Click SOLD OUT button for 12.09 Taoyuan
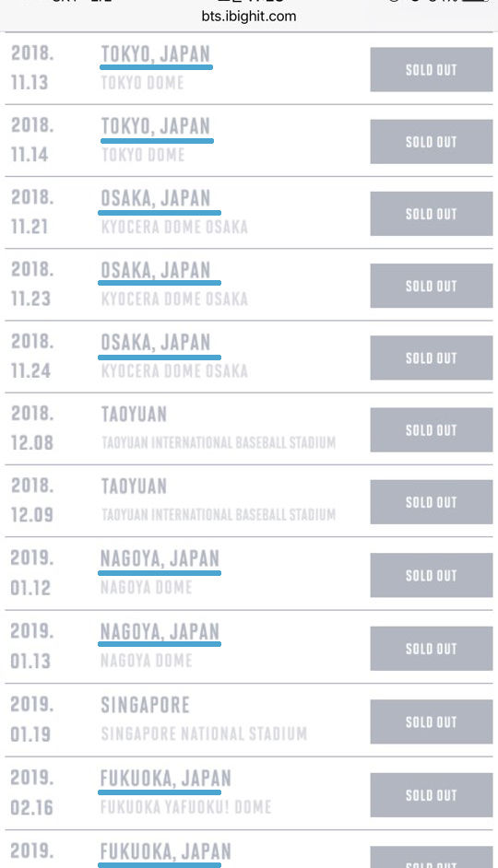Image resolution: width=498 pixels, height=868 pixels. point(431,502)
